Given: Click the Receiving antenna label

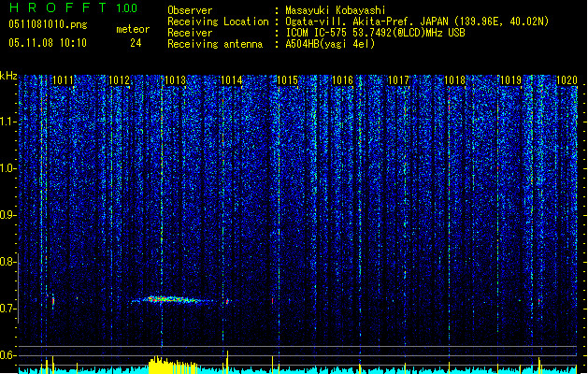Looking at the screenshot, I should point(215,44).
